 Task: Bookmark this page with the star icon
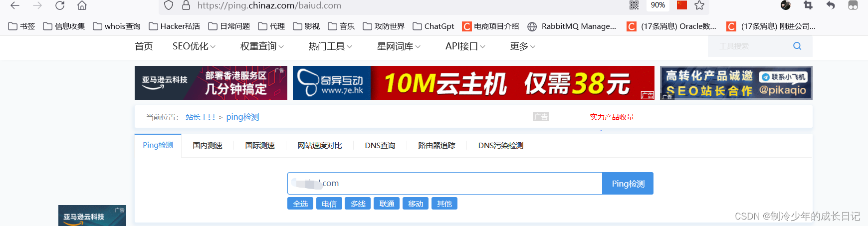pyautogui.click(x=699, y=5)
